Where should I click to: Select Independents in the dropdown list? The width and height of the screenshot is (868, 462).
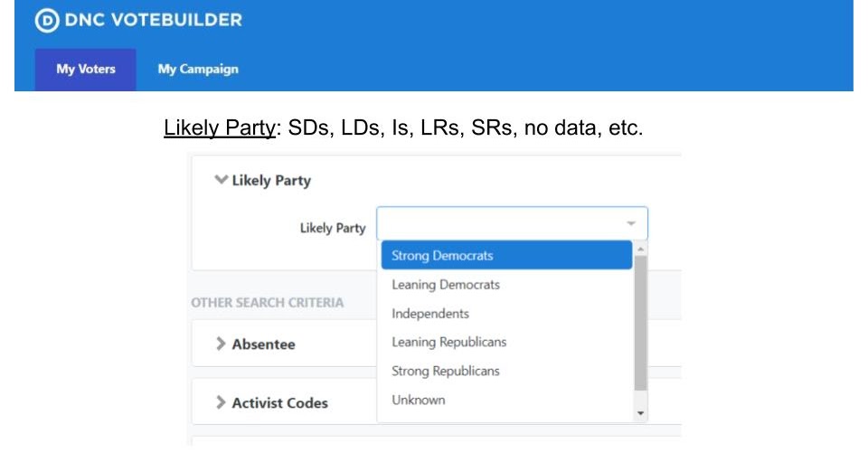[430, 314]
